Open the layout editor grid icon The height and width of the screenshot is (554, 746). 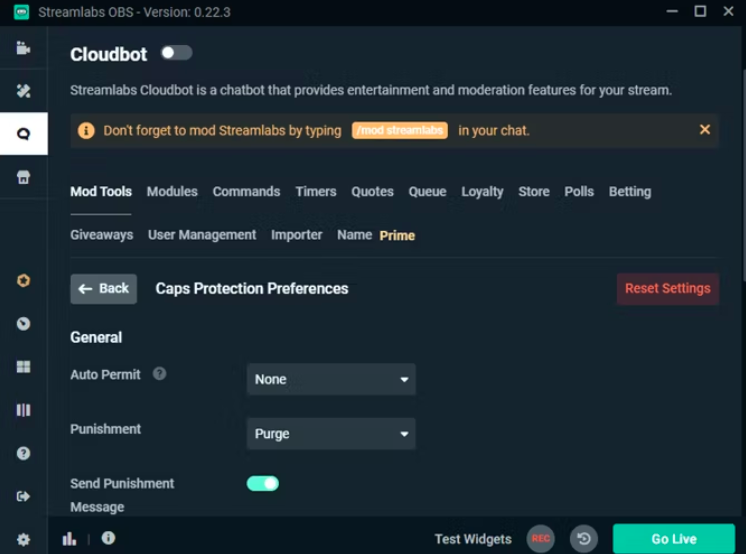[x=23, y=366]
